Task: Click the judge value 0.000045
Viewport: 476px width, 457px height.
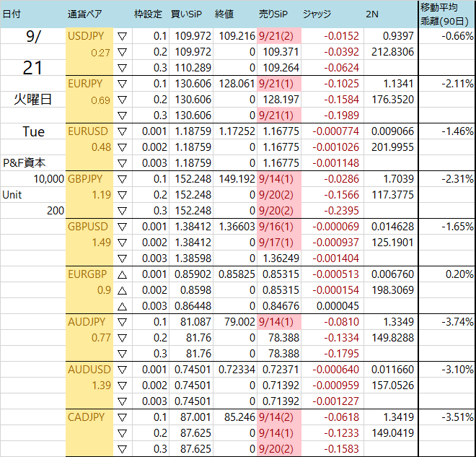Action: click(x=338, y=306)
